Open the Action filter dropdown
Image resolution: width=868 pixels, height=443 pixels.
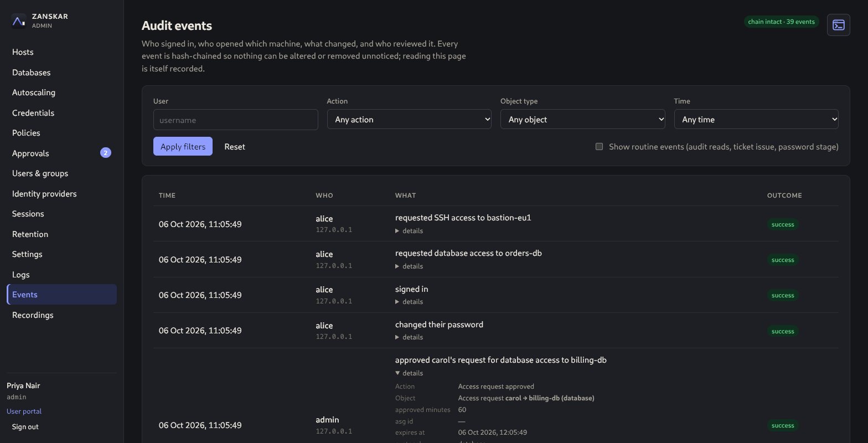click(409, 119)
